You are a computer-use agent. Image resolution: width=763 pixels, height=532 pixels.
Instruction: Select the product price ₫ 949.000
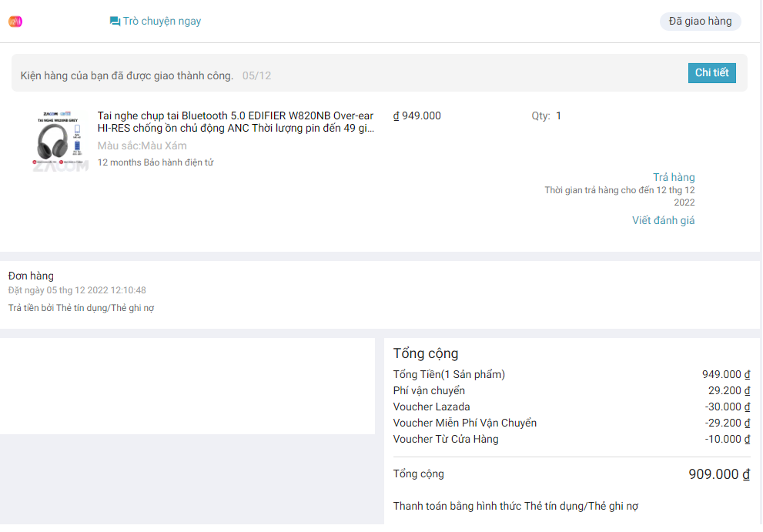(x=417, y=115)
